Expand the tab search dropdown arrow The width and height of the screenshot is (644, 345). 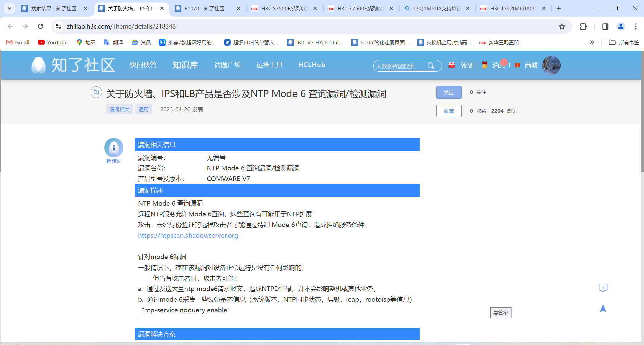(9, 8)
